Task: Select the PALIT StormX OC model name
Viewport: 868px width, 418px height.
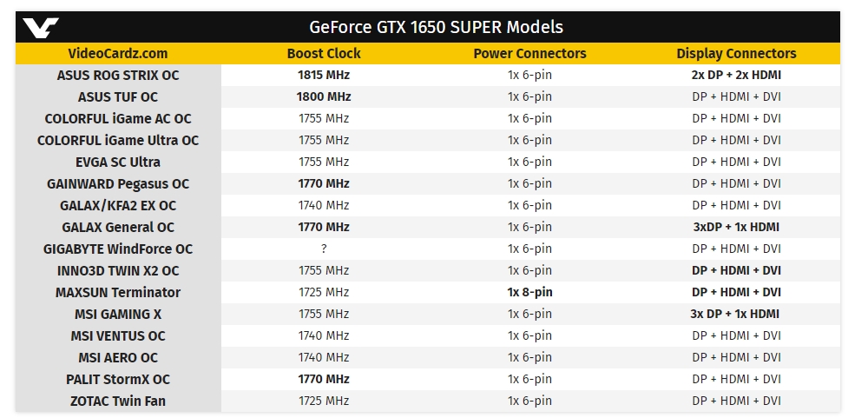Action: (x=118, y=380)
